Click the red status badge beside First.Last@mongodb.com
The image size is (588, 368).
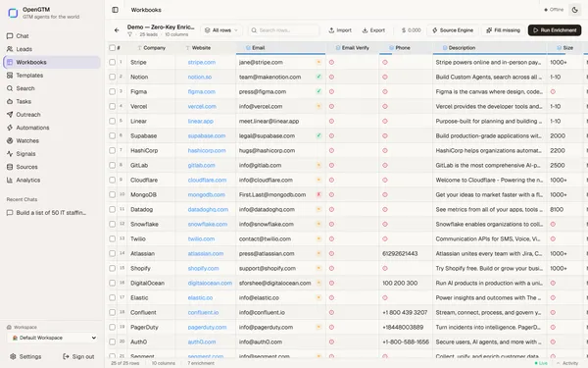(318, 194)
